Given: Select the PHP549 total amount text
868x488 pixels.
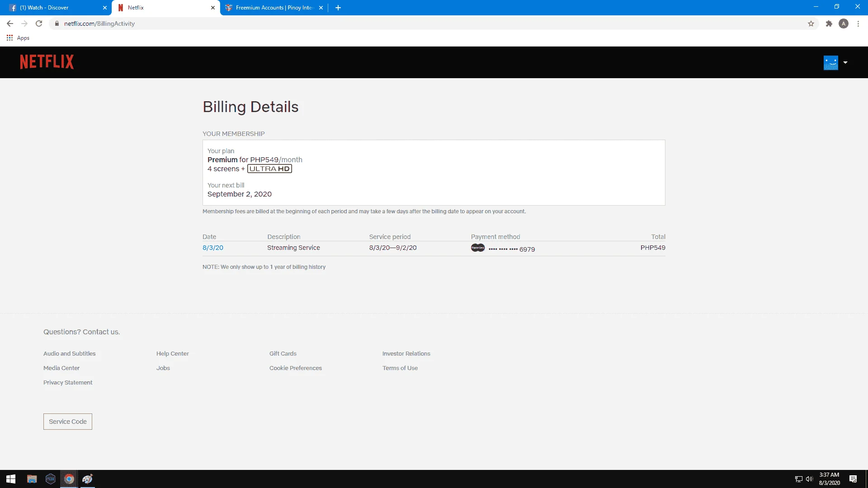Looking at the screenshot, I should pos(653,248).
